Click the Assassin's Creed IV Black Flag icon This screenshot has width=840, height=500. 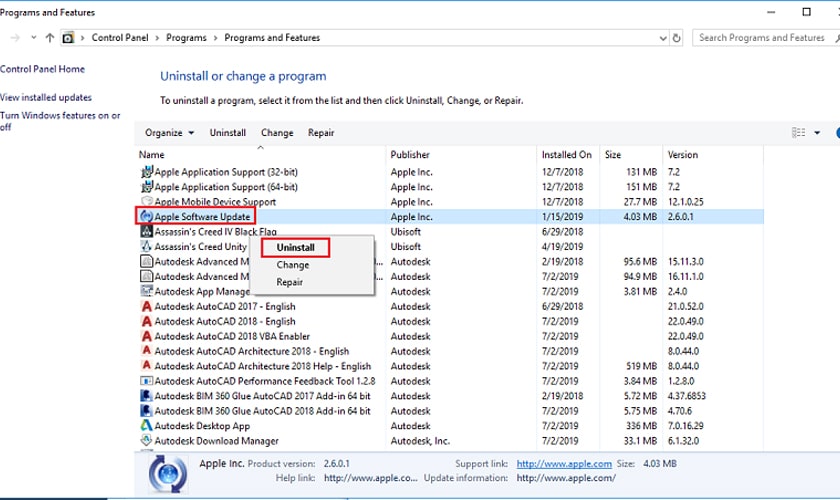[x=146, y=232]
